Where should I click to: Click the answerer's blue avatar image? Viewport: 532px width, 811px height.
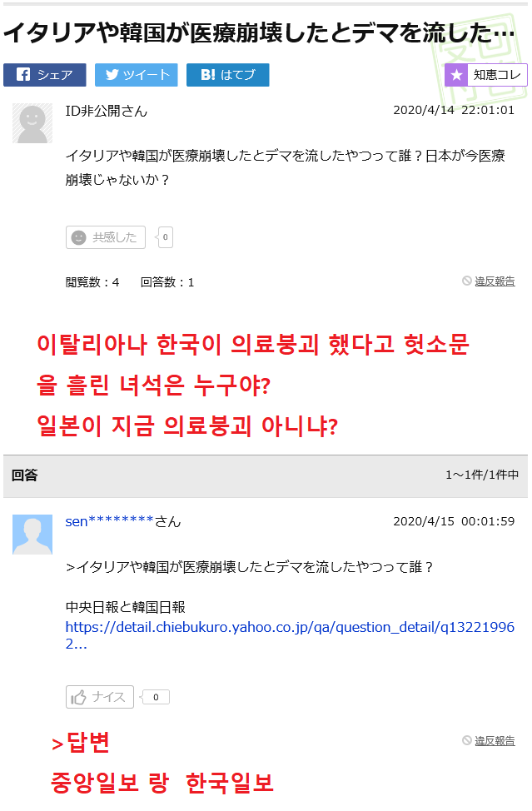pyautogui.click(x=32, y=535)
